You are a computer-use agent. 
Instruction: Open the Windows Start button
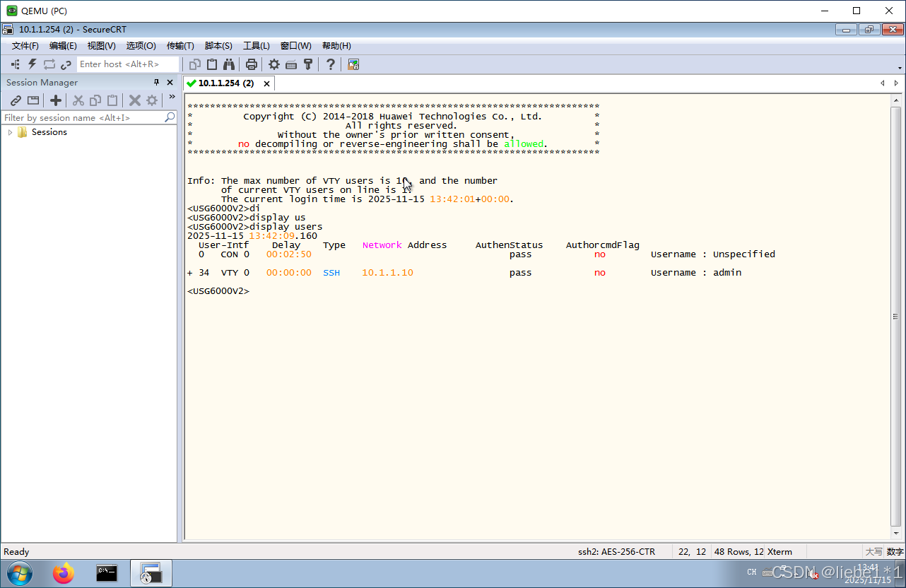20,573
